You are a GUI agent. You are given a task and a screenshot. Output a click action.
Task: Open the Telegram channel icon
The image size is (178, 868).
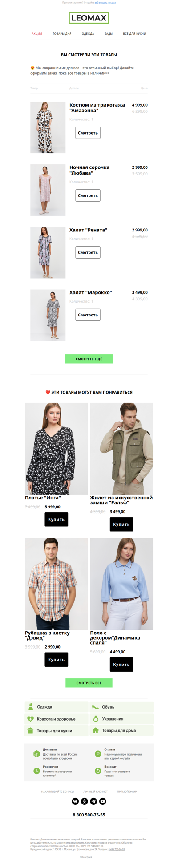tap(93, 801)
